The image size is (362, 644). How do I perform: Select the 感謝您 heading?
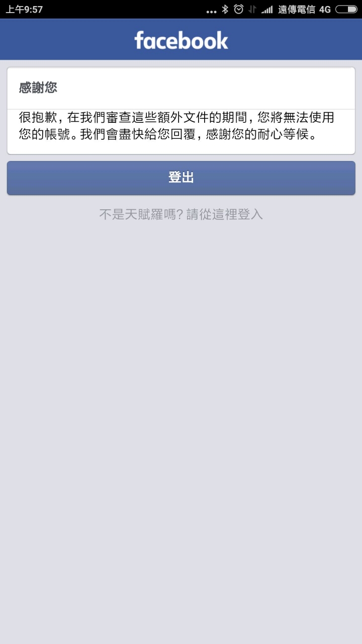(x=38, y=88)
